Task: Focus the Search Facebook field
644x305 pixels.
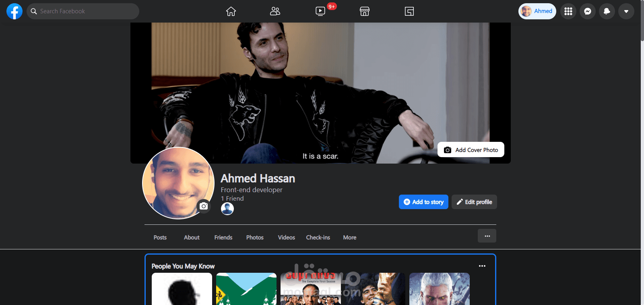Action: click(x=83, y=11)
